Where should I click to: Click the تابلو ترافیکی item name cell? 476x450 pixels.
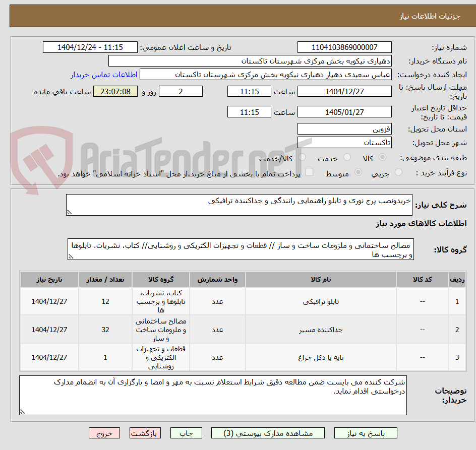321,301
